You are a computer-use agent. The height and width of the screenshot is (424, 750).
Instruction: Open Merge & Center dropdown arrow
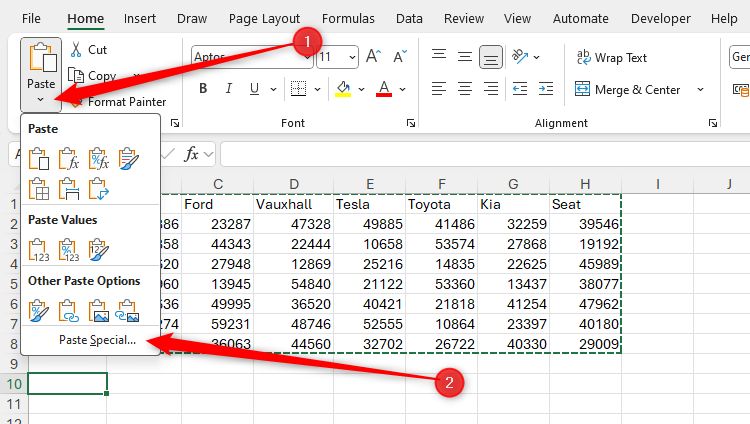[701, 89]
